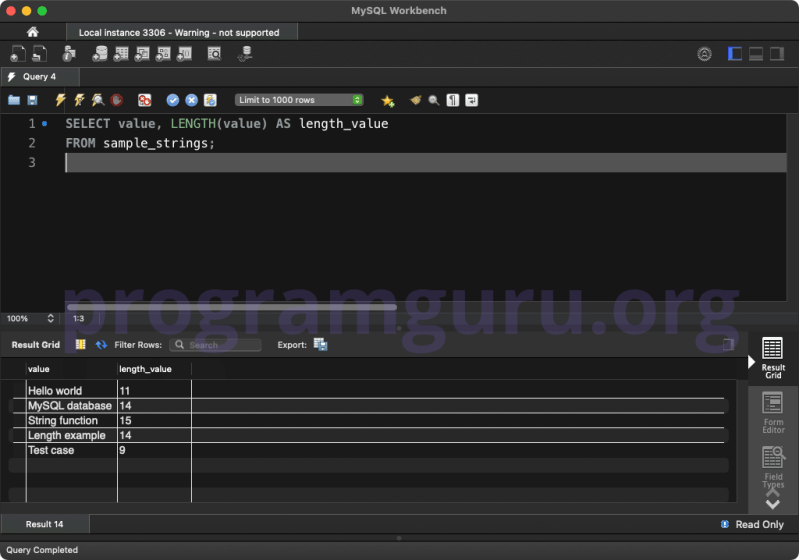Image resolution: width=799 pixels, height=560 pixels.
Task: Open Workbench preferences gear icon
Action: point(704,54)
